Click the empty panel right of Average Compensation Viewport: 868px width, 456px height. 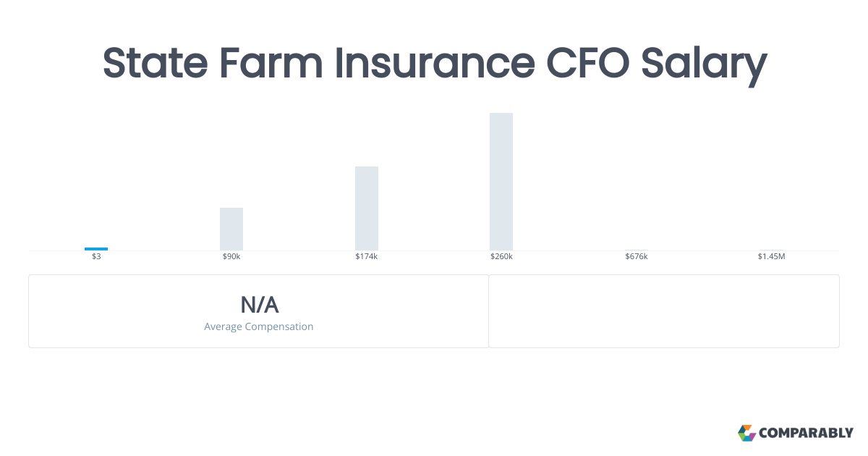(x=664, y=311)
